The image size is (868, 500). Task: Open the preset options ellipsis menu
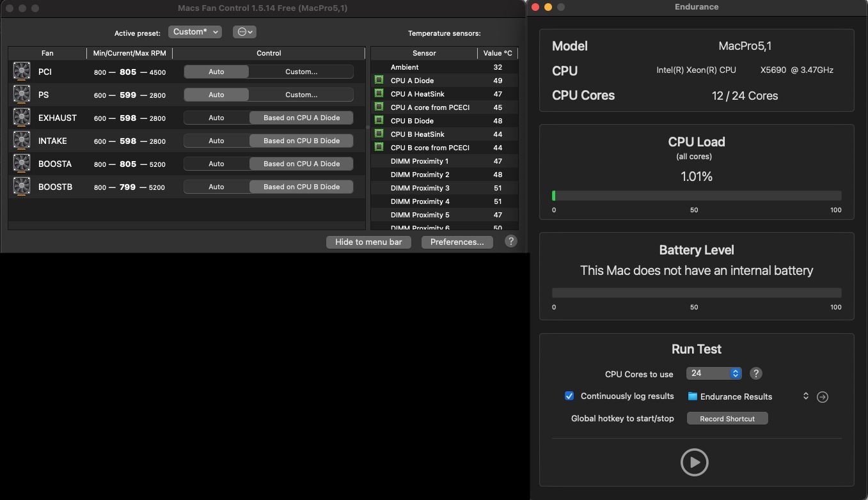(x=244, y=32)
